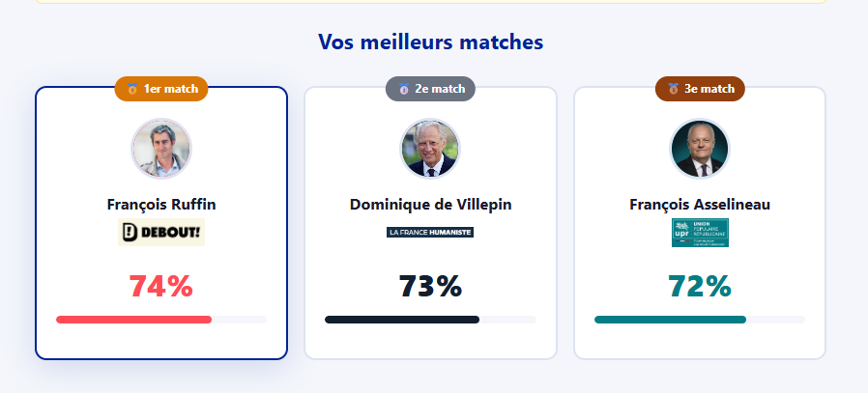The width and height of the screenshot is (868, 393).
Task: Click the bronze medal icon on 3e match
Action: (674, 89)
